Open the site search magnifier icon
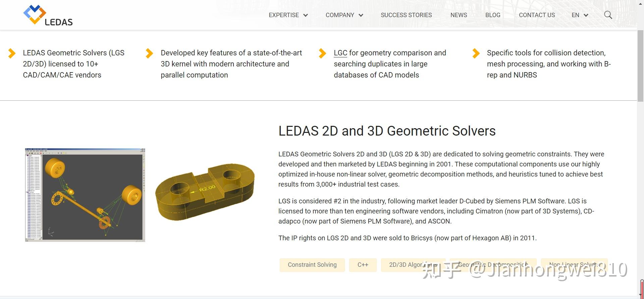644x299 pixels. point(608,15)
